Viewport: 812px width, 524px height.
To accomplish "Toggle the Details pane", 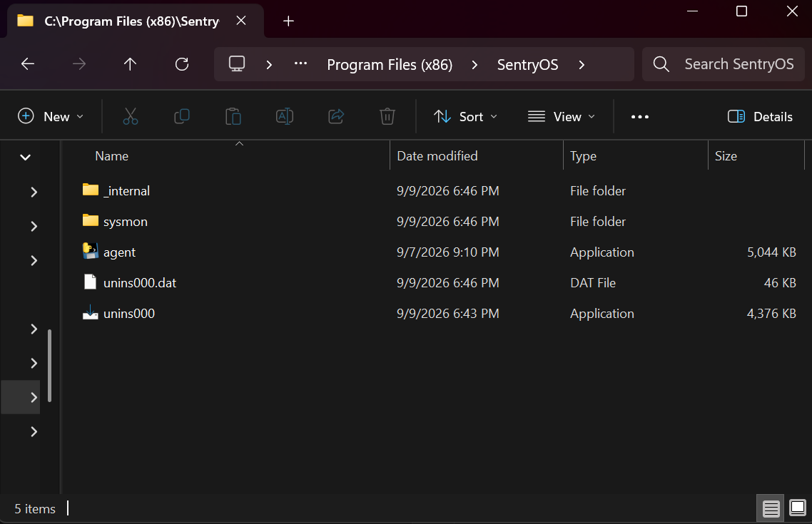I will (x=760, y=116).
